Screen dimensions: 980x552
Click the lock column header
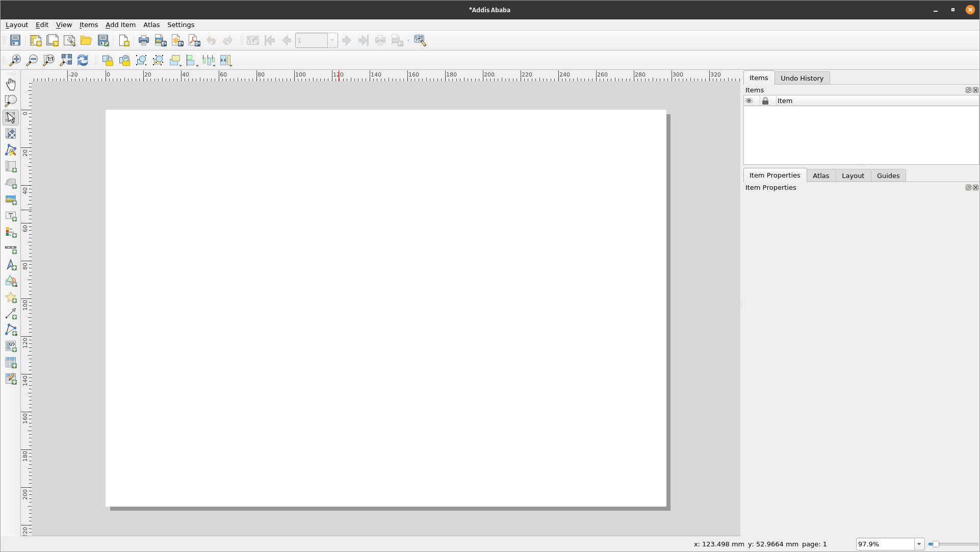click(765, 101)
